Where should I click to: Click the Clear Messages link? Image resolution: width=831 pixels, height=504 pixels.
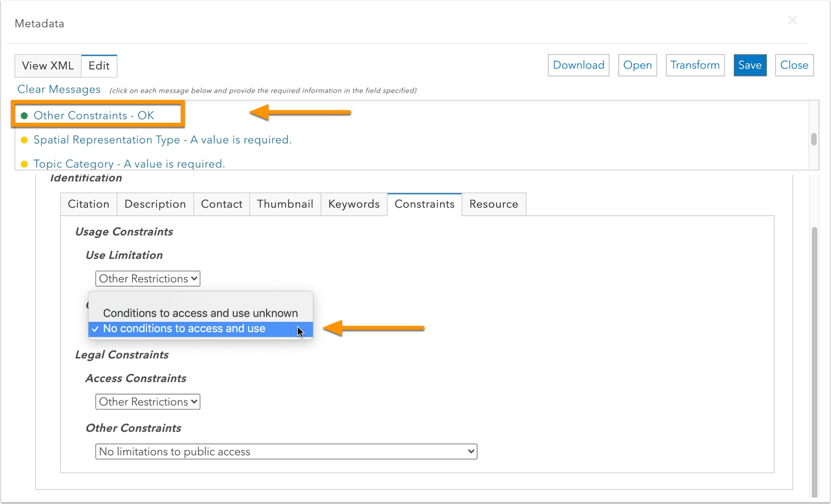(59, 89)
